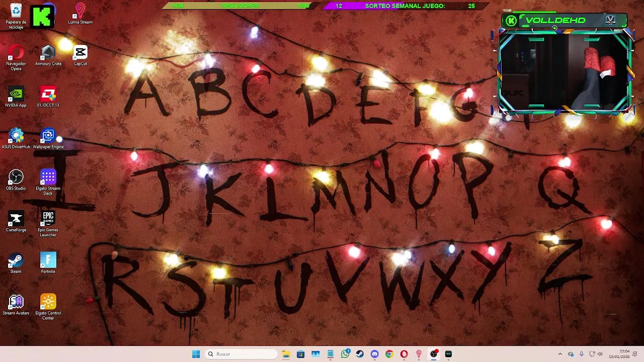Image resolution: width=644 pixels, height=362 pixels.
Task: Click the Buscar taskbar search box
Action: click(x=242, y=354)
